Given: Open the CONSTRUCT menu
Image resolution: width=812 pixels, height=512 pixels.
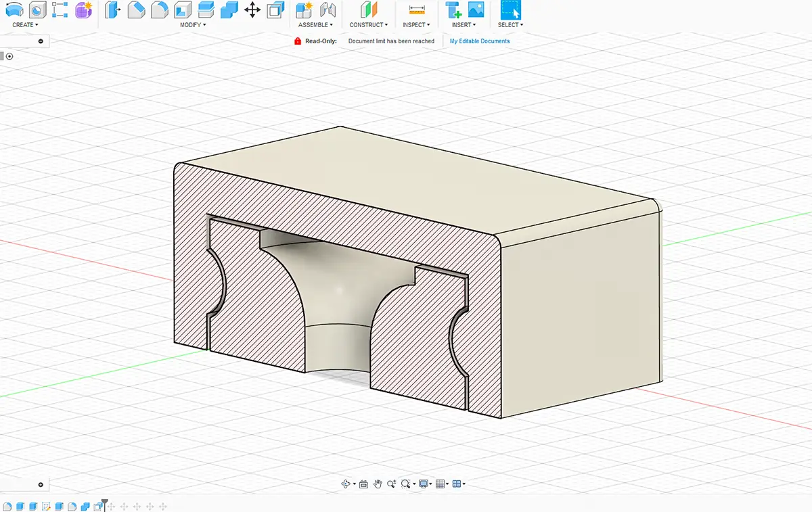Looking at the screenshot, I should click(369, 25).
